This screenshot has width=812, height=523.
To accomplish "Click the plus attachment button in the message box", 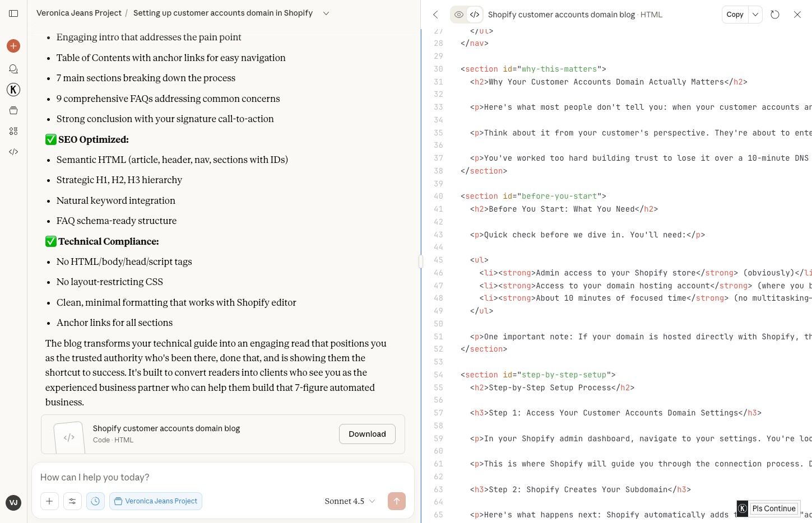I will [x=49, y=501].
